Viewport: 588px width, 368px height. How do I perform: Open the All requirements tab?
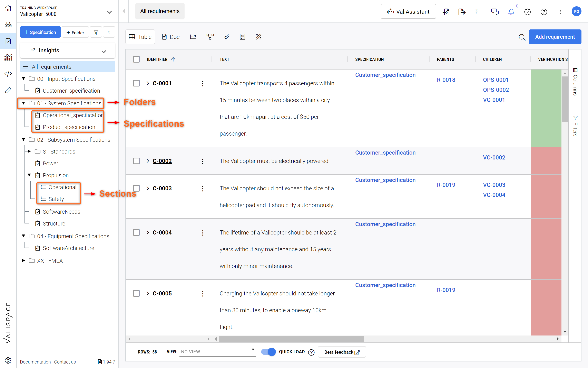coord(160,11)
